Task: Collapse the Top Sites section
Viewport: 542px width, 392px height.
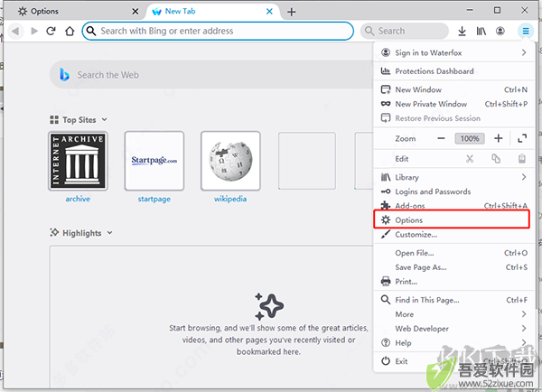Action: (79, 119)
